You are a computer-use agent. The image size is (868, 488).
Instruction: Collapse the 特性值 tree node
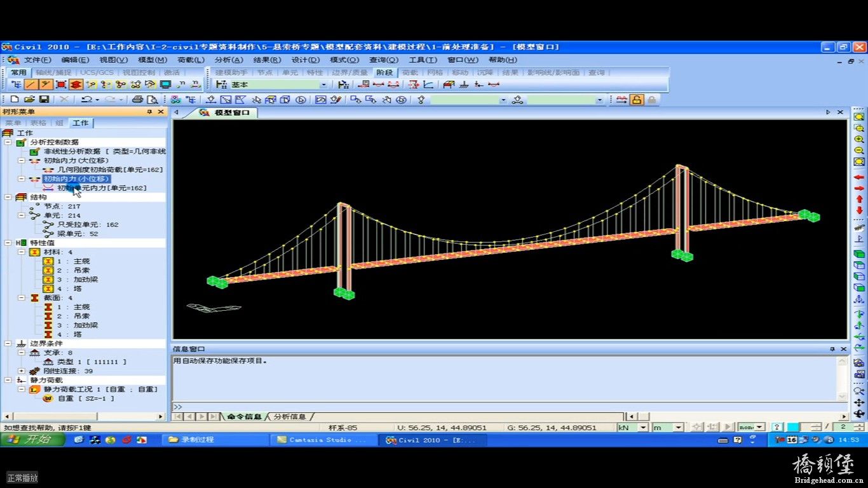(8, 243)
